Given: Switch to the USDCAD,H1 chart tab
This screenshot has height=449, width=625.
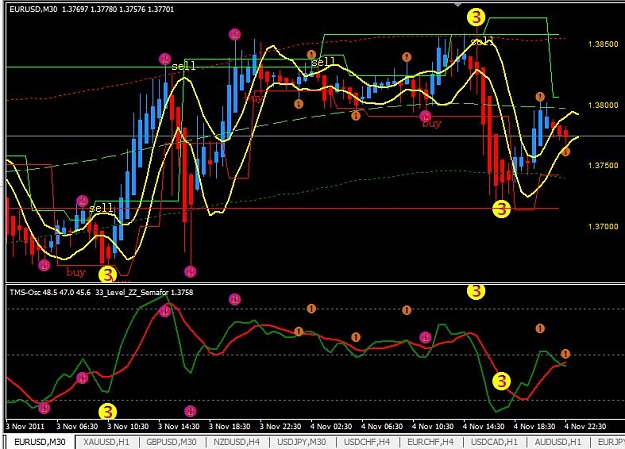Looking at the screenshot, I should pos(494,442).
